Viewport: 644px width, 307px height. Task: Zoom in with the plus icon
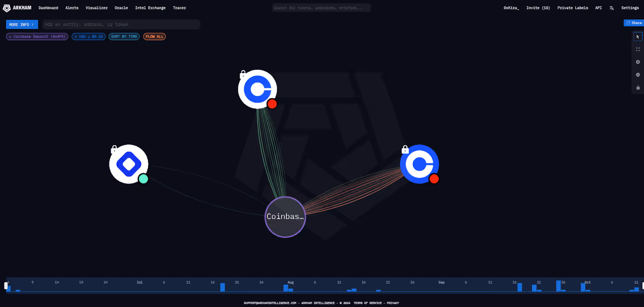[638, 62]
